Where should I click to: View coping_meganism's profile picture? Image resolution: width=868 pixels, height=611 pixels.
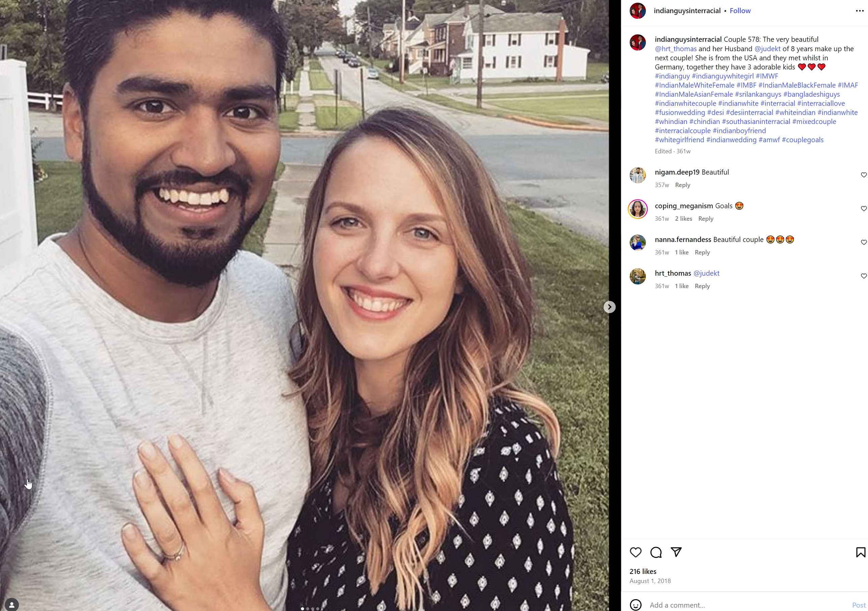638,209
